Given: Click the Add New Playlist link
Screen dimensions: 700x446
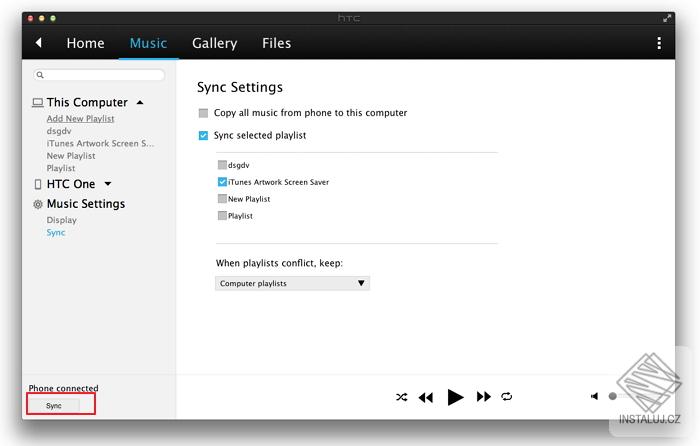Looking at the screenshot, I should click(80, 119).
